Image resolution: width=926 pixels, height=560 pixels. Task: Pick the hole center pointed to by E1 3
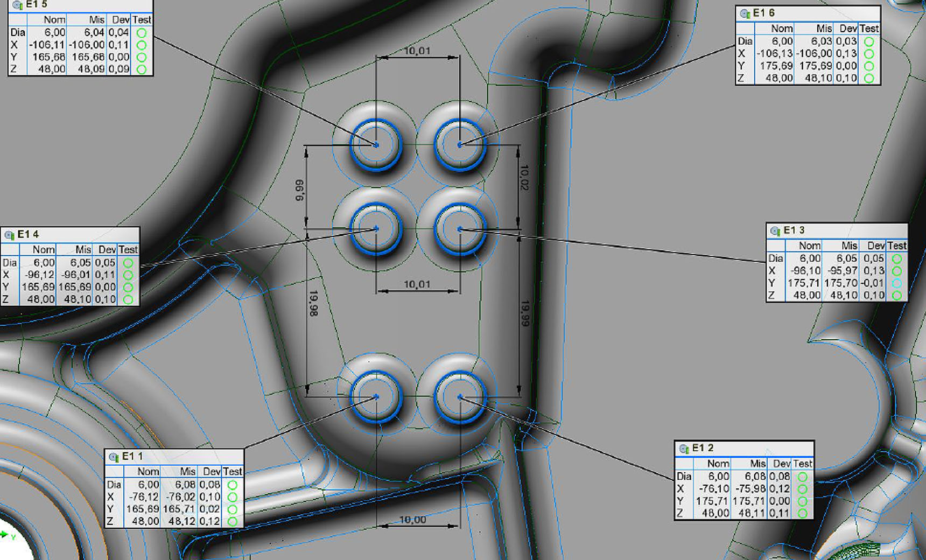[460, 229]
